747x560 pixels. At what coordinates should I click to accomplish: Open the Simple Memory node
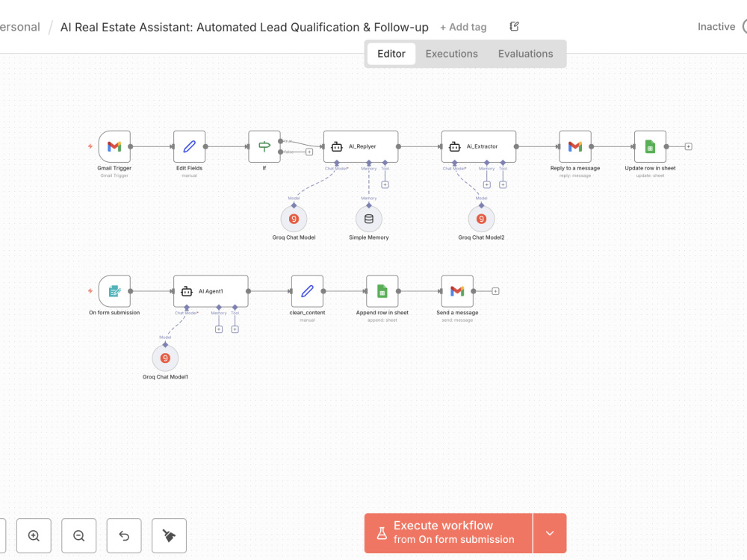(x=369, y=219)
